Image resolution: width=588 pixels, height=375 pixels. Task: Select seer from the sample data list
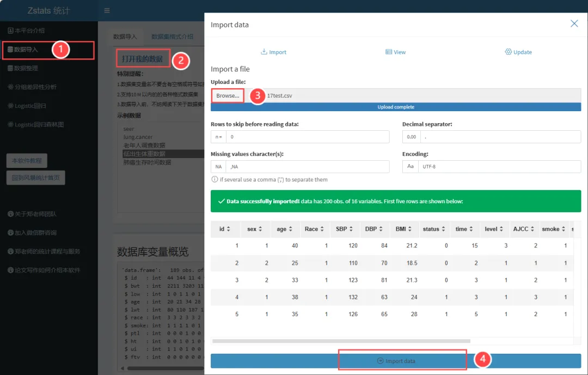(128, 129)
